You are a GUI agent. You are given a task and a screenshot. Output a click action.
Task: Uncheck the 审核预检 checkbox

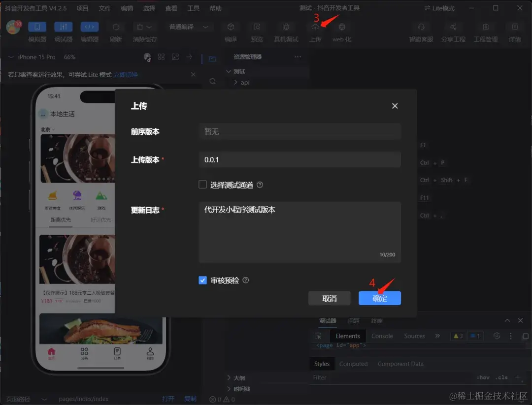(x=202, y=280)
